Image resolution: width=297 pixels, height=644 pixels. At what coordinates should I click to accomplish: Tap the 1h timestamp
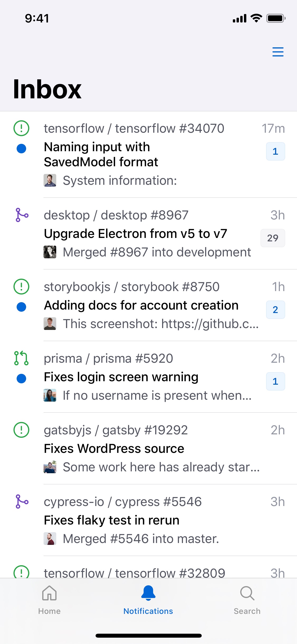279,287
